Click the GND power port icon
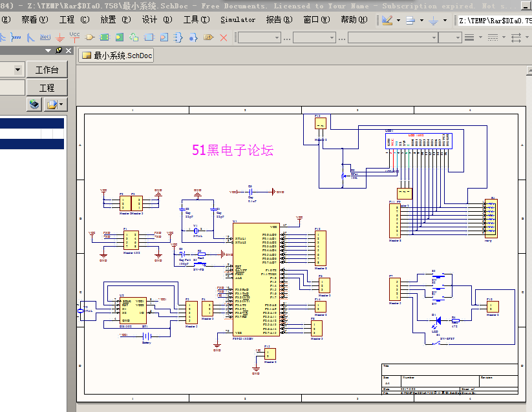 60,37
